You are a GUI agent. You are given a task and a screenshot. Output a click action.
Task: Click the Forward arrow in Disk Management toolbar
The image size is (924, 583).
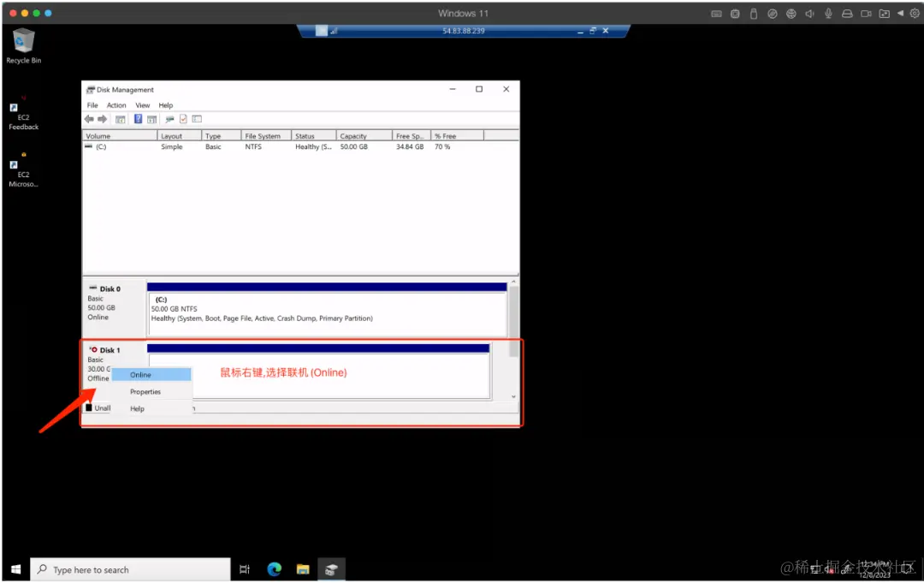point(103,119)
